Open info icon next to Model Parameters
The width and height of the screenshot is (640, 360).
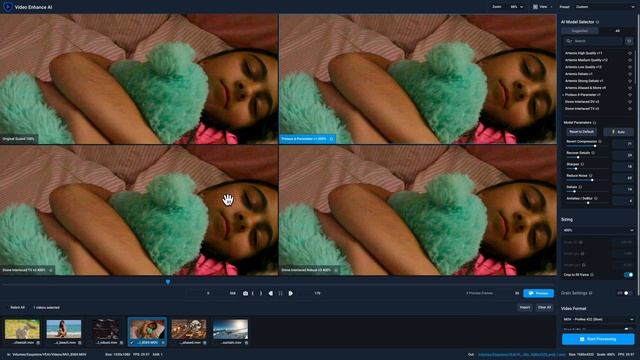[x=594, y=123]
